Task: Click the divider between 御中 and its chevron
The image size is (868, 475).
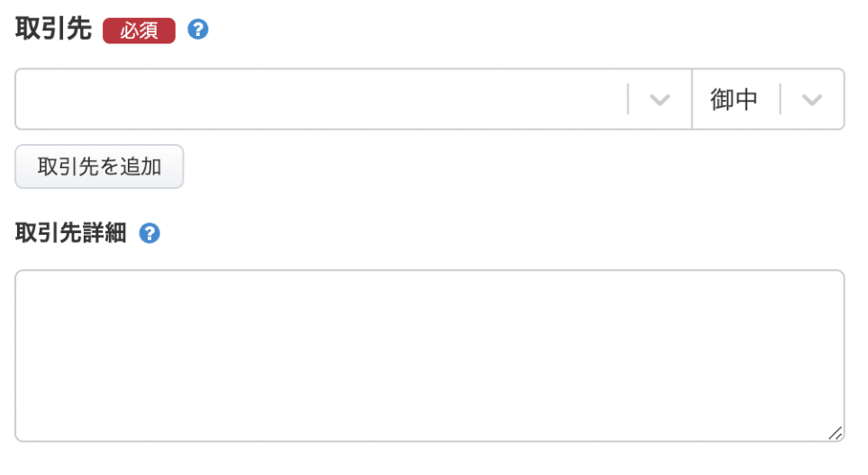Action: (781, 100)
